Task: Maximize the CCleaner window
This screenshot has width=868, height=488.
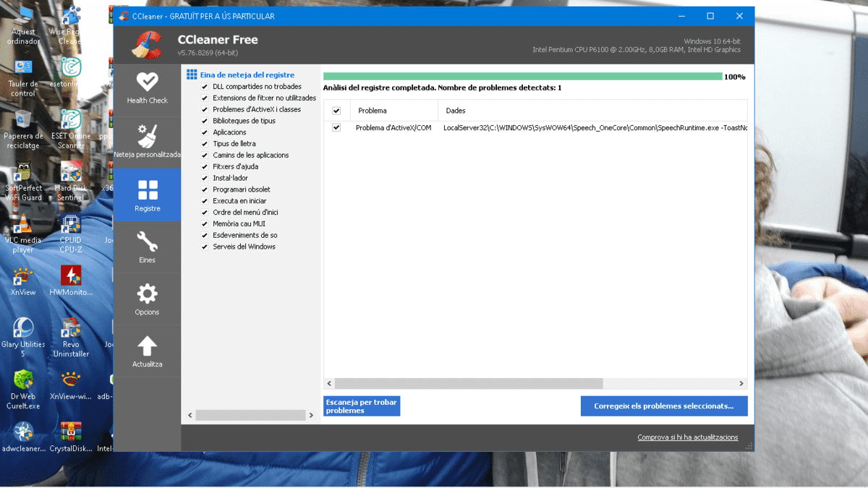Action: coord(710,16)
